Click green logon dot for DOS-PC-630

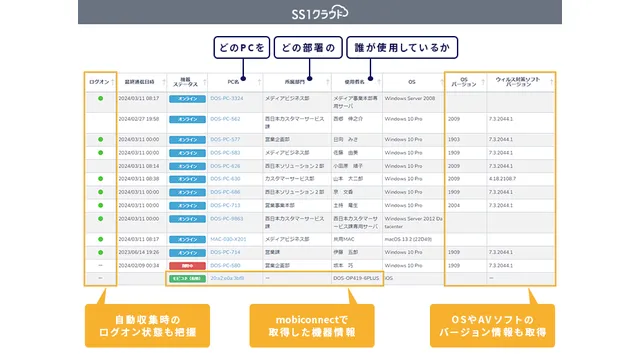(100, 179)
